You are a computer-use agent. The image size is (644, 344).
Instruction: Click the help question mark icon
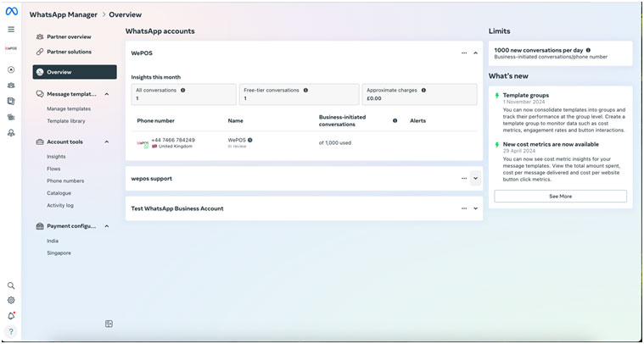(11, 331)
